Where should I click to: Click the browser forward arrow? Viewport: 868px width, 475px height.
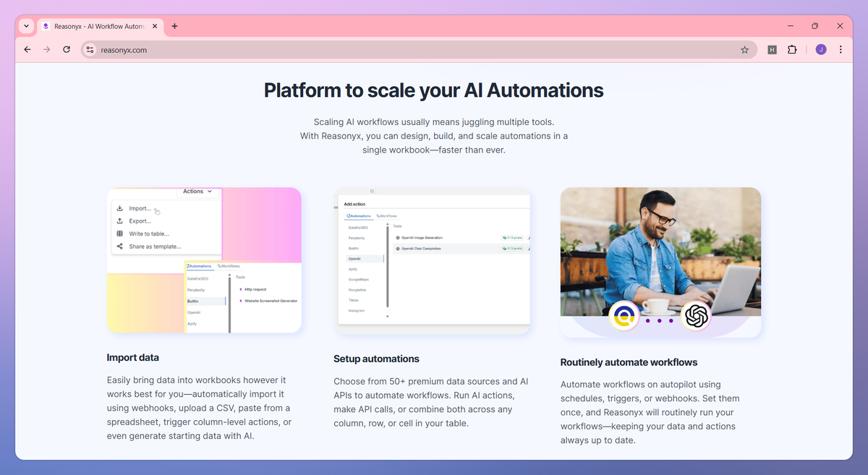pyautogui.click(x=47, y=50)
